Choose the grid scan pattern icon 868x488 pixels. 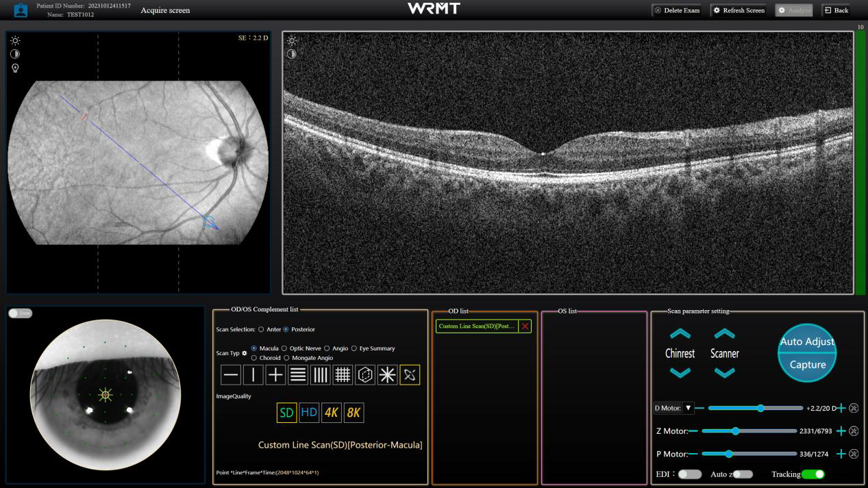click(343, 374)
